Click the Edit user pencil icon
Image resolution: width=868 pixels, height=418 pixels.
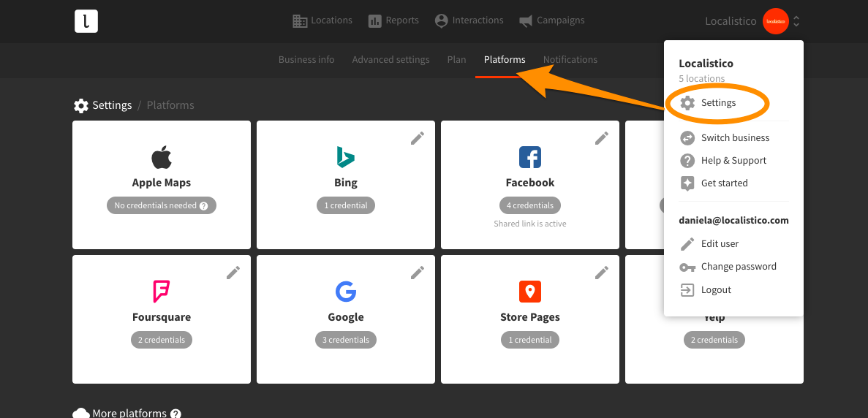tap(687, 244)
